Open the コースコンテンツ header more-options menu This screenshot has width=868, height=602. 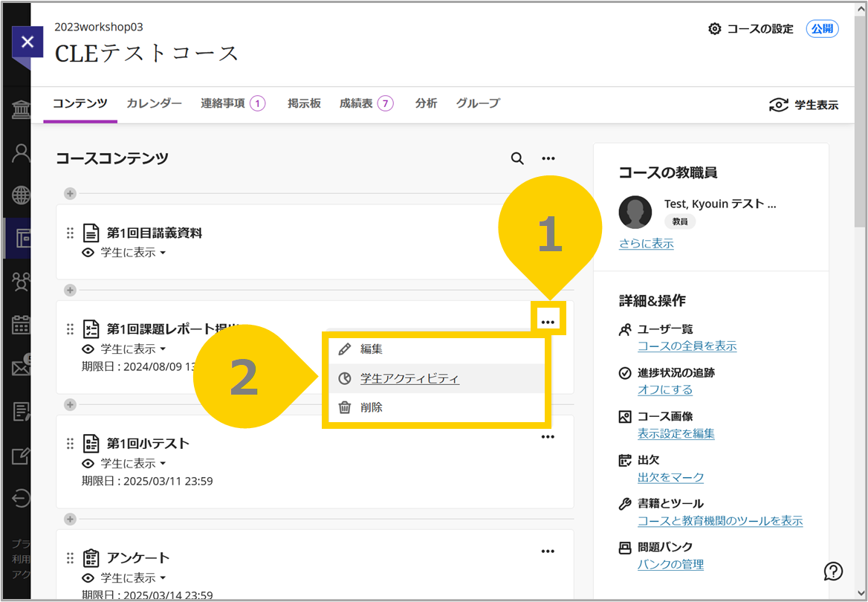coord(548,158)
